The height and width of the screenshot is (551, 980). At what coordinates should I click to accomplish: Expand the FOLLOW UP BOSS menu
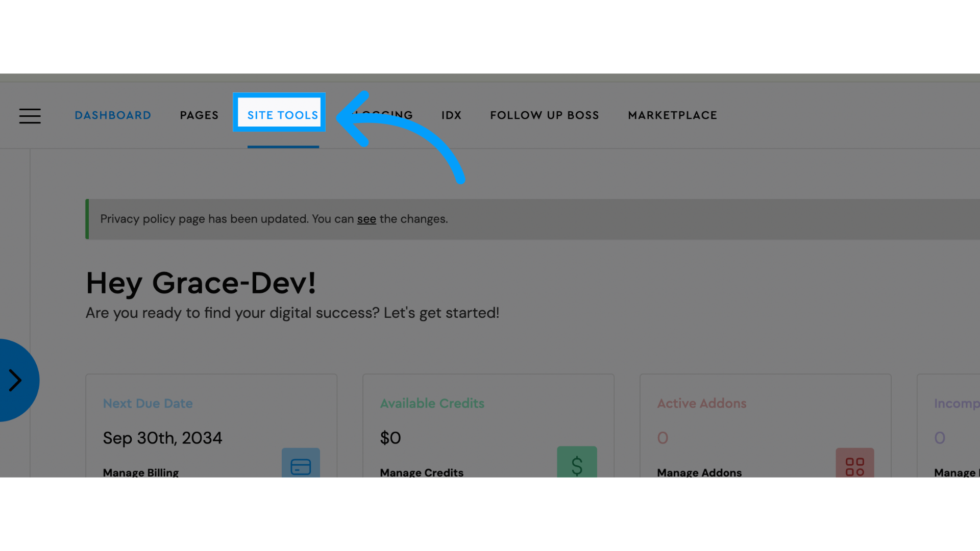pos(545,115)
